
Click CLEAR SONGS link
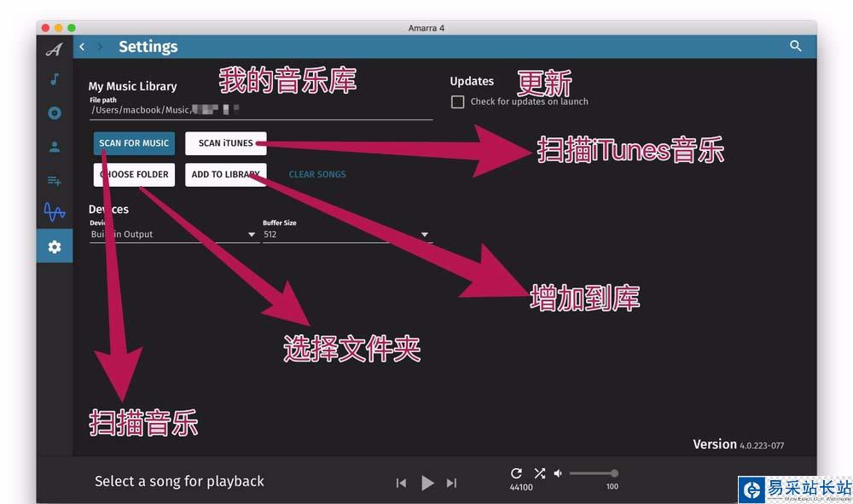[x=317, y=175]
